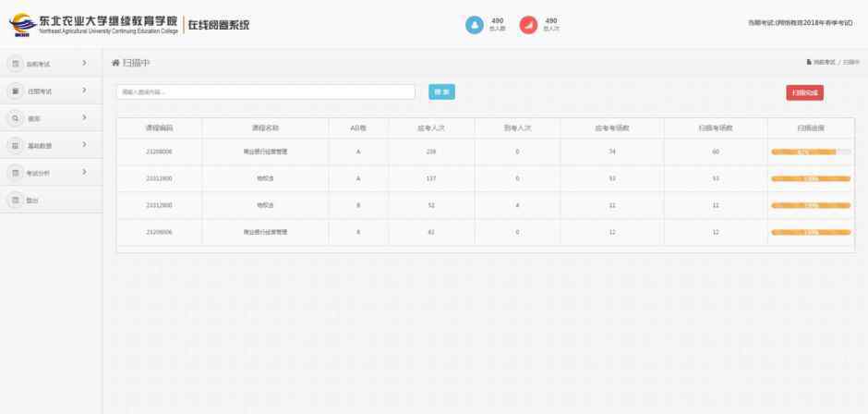Click the 往期考试 sidebar icon
This screenshot has height=414, width=868.
(15, 91)
